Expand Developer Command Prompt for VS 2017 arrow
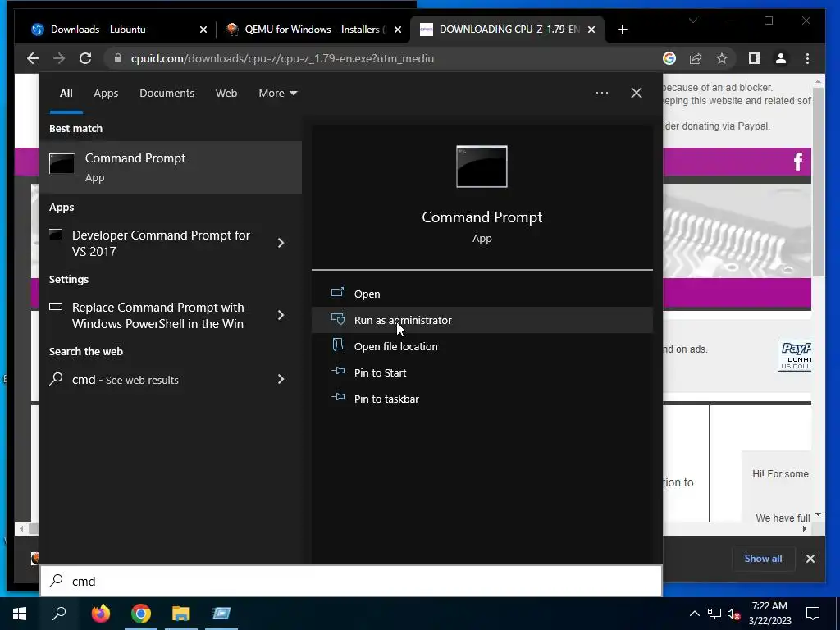This screenshot has height=630, width=840. 281,243
